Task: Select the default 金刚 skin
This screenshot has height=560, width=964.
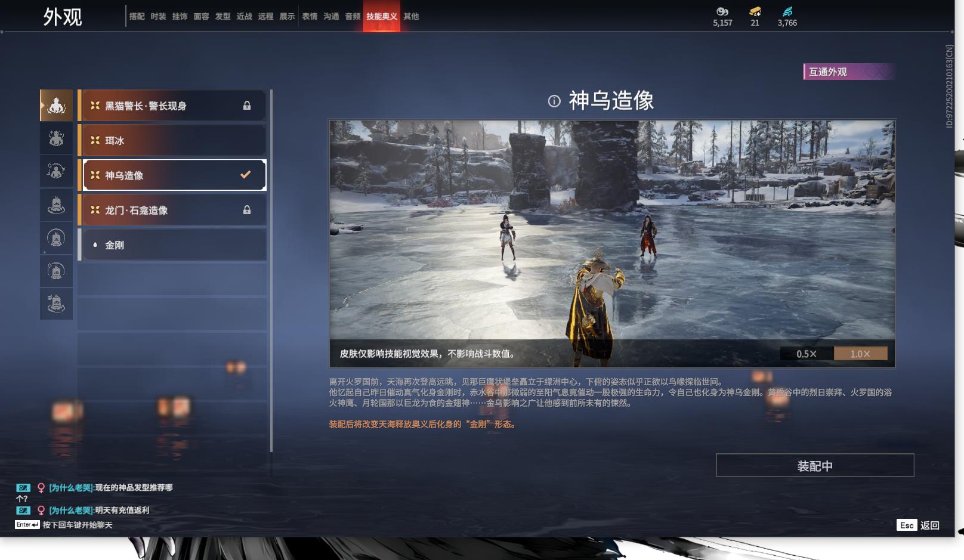Action: 173,245
